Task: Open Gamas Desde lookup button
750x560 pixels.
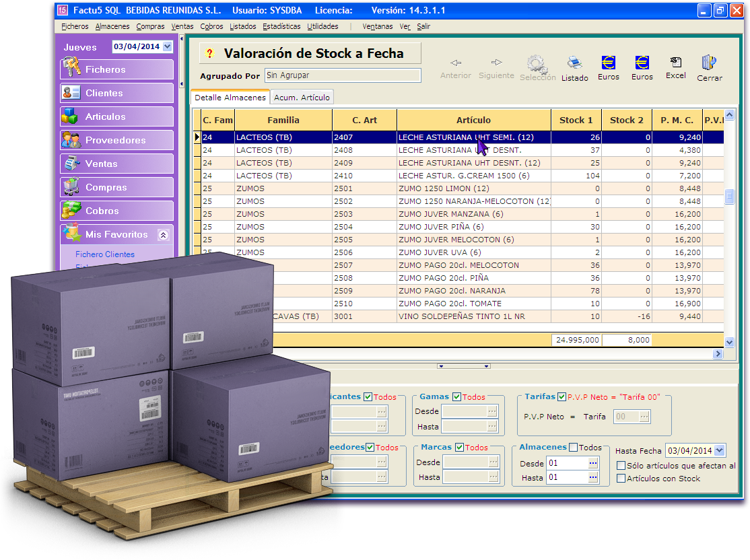Action: [x=491, y=411]
